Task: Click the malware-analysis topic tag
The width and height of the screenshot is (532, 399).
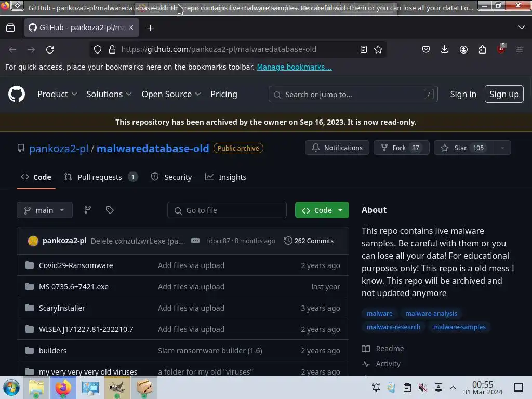Action: 431,313
